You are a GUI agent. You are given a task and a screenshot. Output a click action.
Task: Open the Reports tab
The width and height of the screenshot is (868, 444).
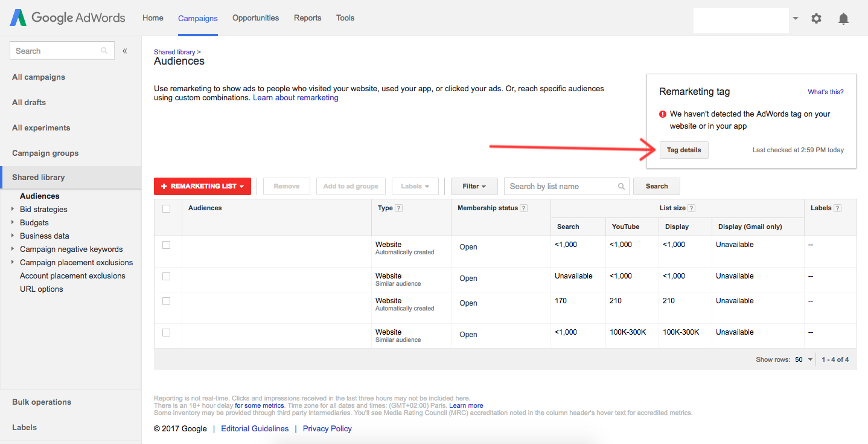[308, 18]
